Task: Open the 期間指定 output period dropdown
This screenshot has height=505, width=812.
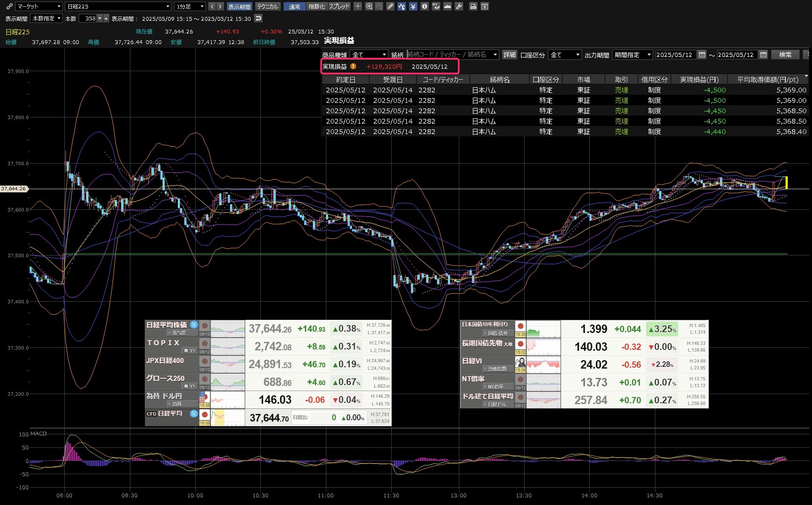Action: point(632,55)
